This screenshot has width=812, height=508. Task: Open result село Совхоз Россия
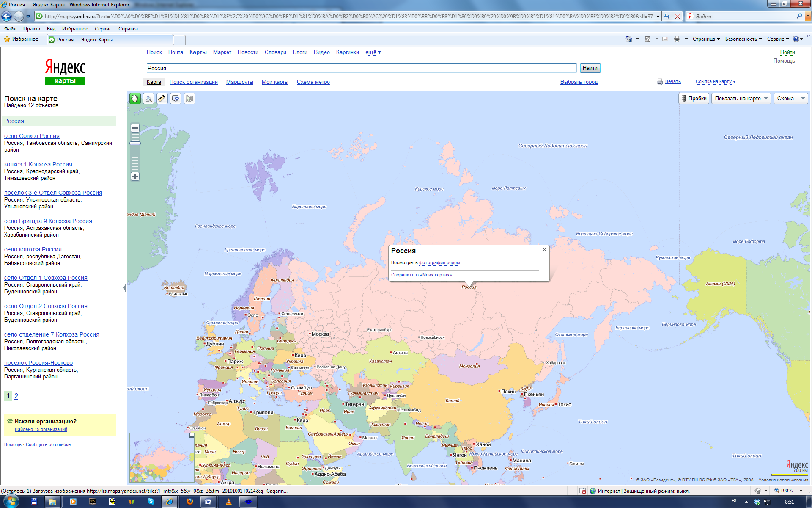[32, 136]
